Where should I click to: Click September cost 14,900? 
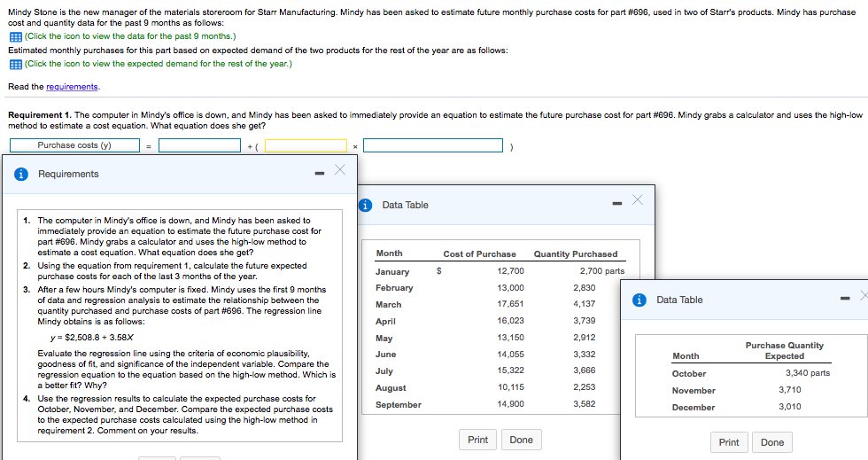point(510,403)
